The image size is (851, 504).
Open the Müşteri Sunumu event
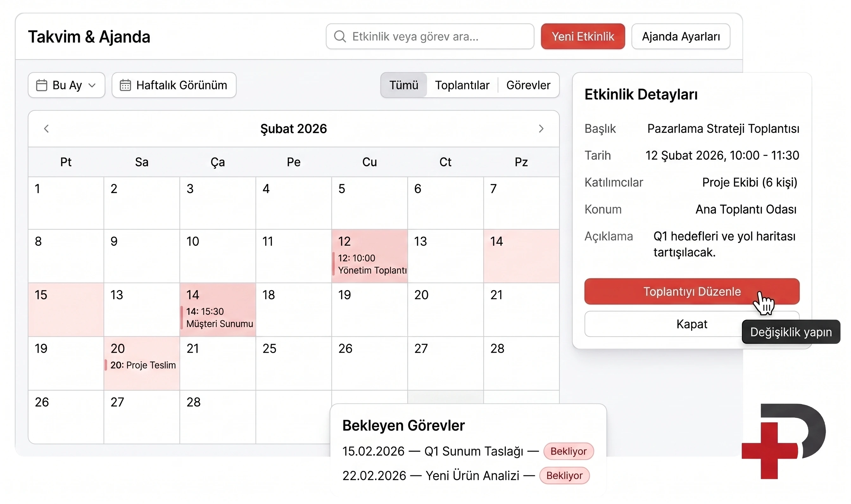(218, 318)
